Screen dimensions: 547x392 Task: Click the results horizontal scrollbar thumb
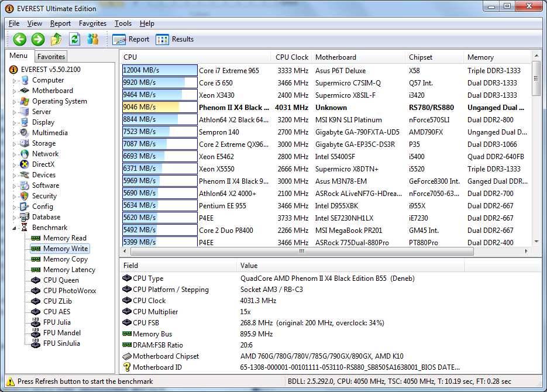302,251
